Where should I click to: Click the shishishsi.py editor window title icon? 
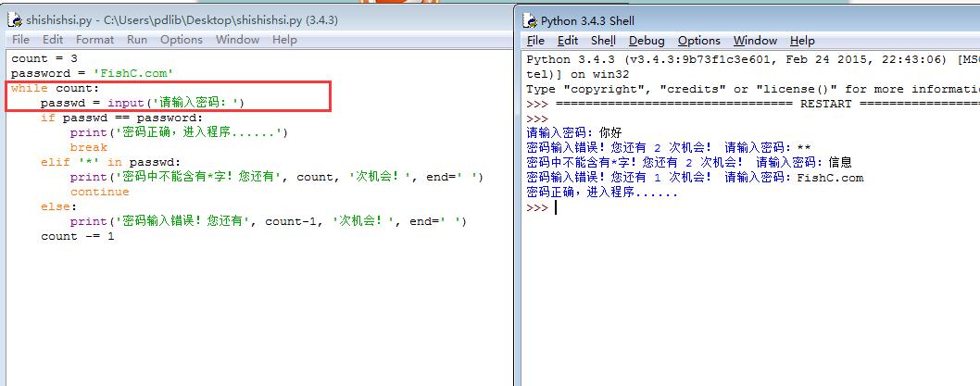[x=15, y=19]
